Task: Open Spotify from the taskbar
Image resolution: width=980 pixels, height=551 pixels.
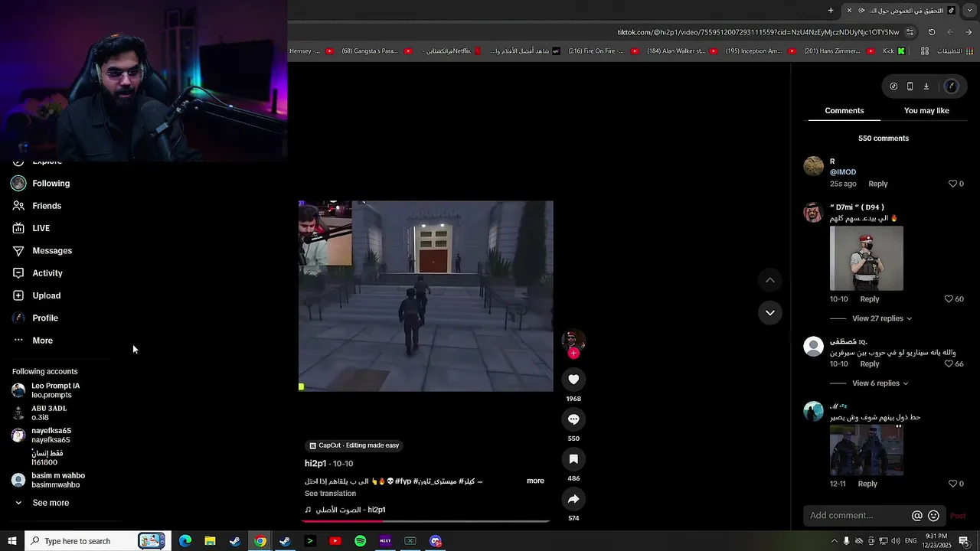Action: click(x=360, y=541)
